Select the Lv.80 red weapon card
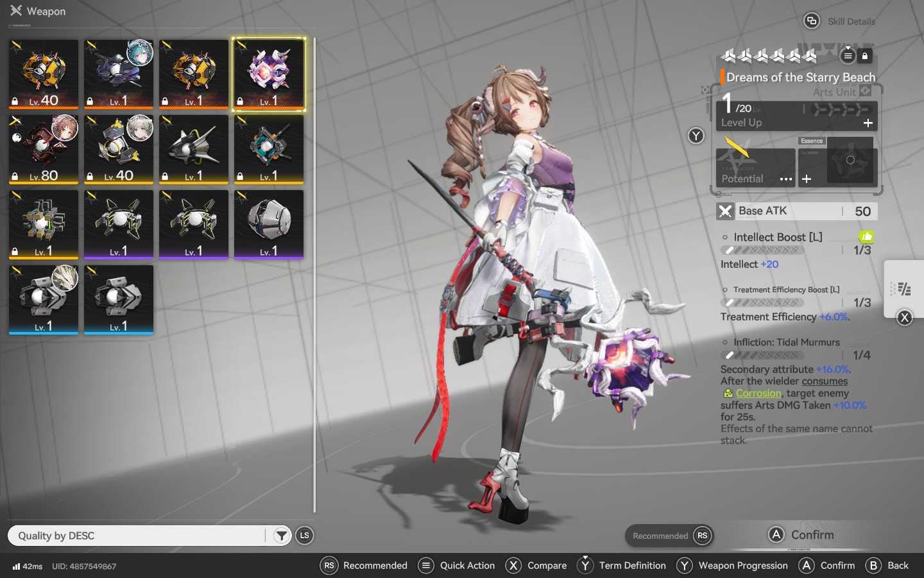This screenshot has height=578, width=924. pyautogui.click(x=44, y=149)
